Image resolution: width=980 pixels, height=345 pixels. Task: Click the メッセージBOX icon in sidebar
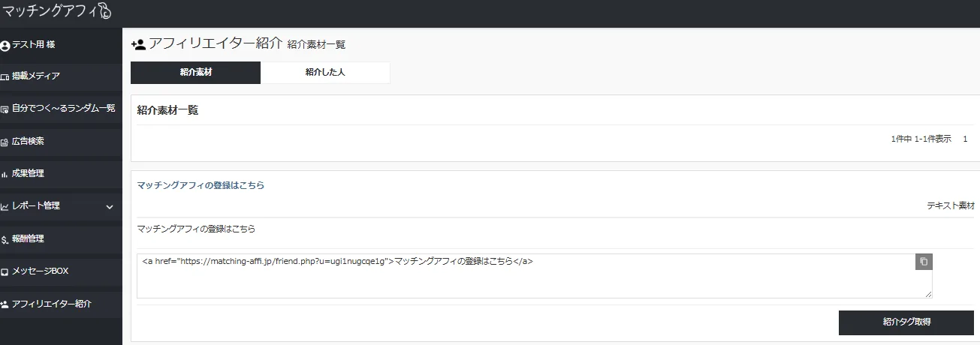5,271
